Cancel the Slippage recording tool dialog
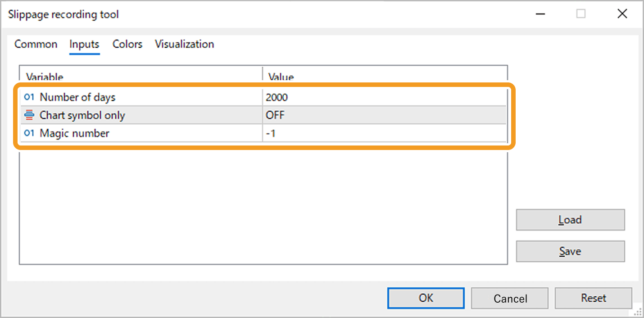644x318 pixels. pyautogui.click(x=509, y=298)
